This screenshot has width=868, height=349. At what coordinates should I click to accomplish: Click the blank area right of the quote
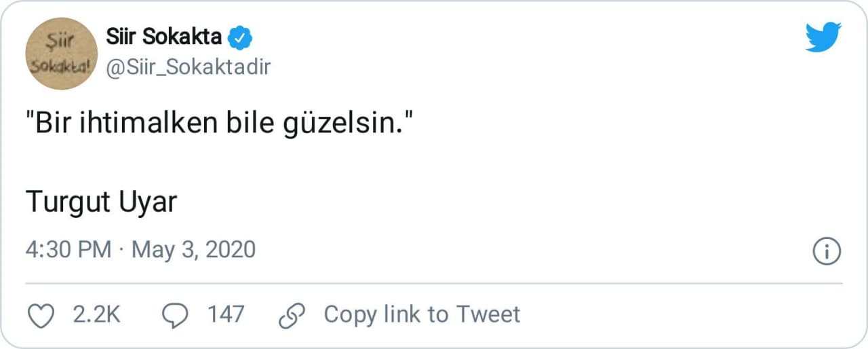click(x=610, y=127)
